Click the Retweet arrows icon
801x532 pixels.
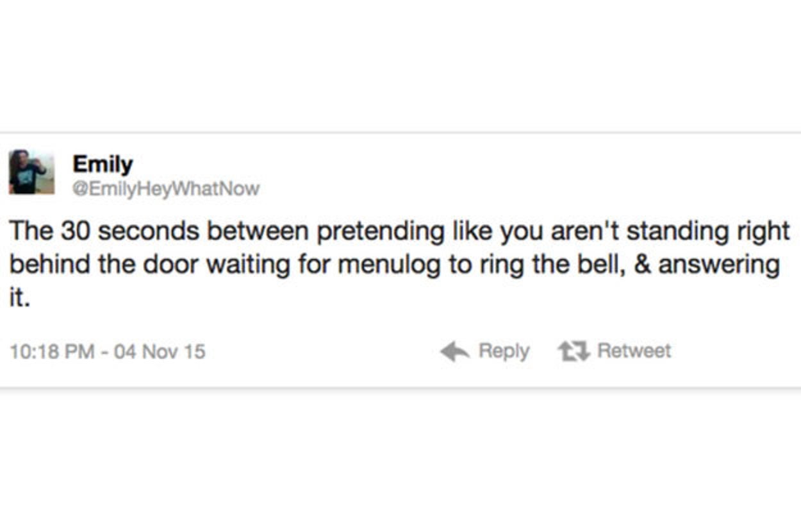pos(572,351)
